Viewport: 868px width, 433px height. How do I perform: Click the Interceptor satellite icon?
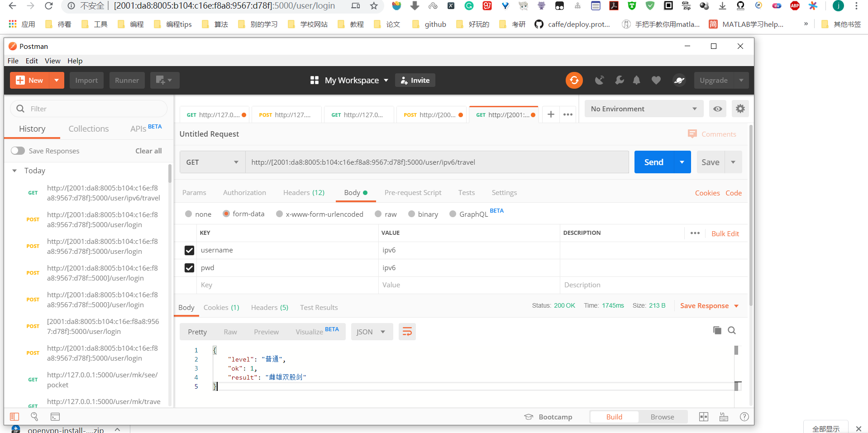point(600,80)
